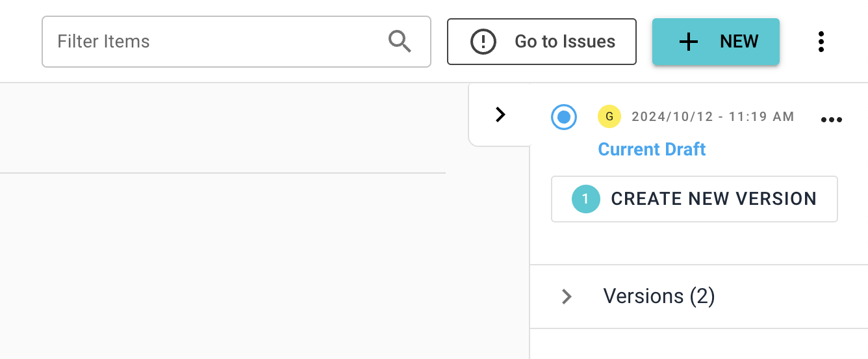
Task: Open the horizontal three-dot menu for Current Draft
Action: (x=832, y=120)
